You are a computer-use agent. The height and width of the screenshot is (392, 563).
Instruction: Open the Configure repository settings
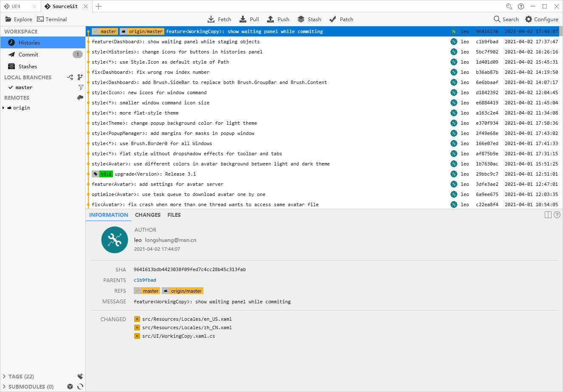point(542,19)
